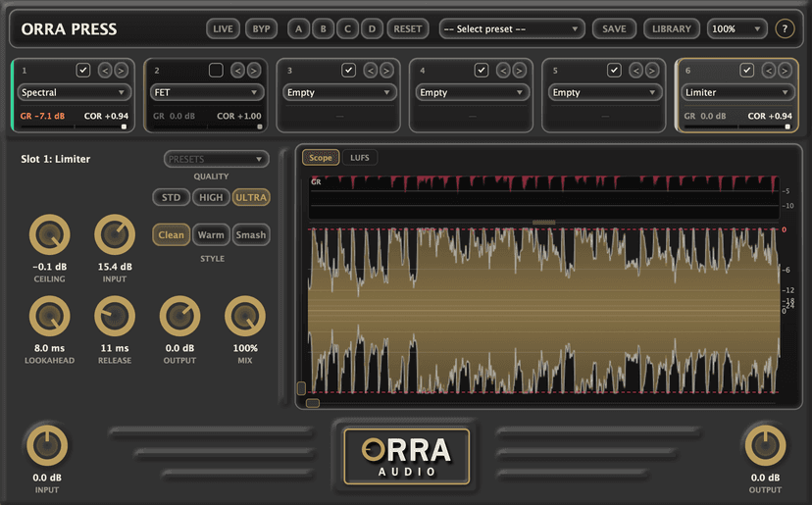Image resolution: width=812 pixels, height=505 pixels.
Task: Move slot 4 right with its arrow
Action: coord(519,71)
